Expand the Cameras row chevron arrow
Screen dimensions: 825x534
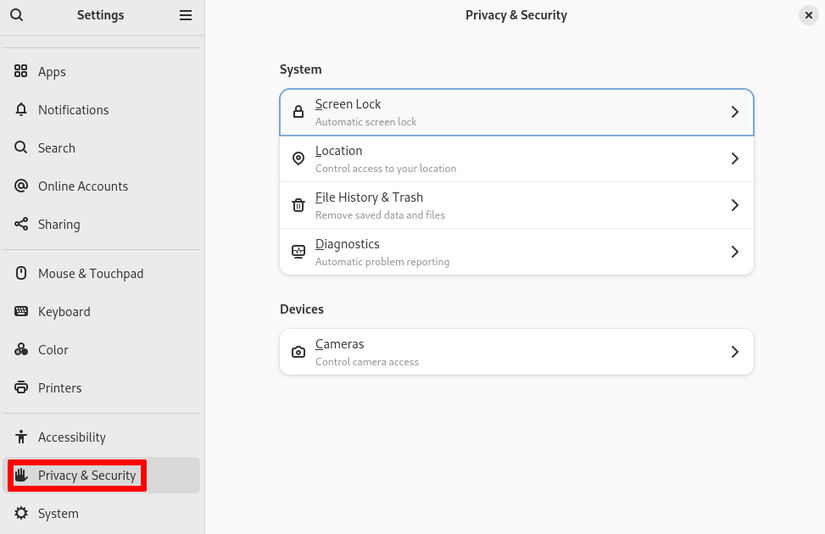[734, 352]
